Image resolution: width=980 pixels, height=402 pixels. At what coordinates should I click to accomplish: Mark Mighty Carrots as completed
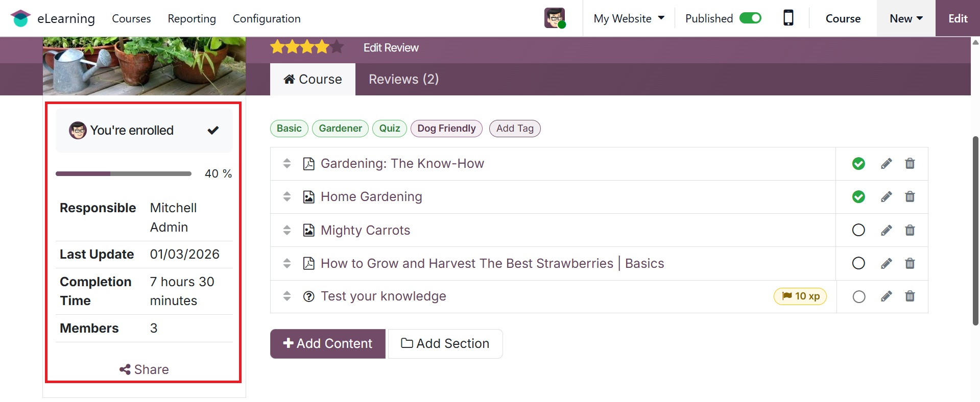pyautogui.click(x=858, y=230)
